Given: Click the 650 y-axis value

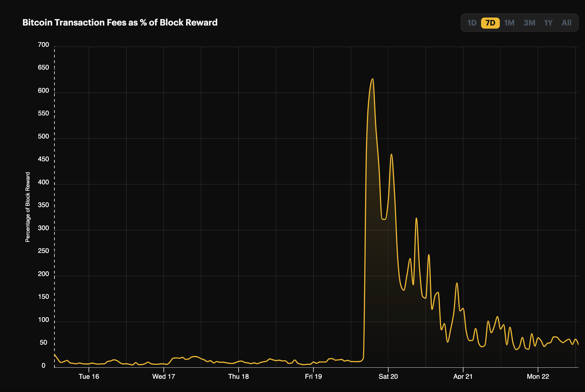Looking at the screenshot, I should point(43,67).
